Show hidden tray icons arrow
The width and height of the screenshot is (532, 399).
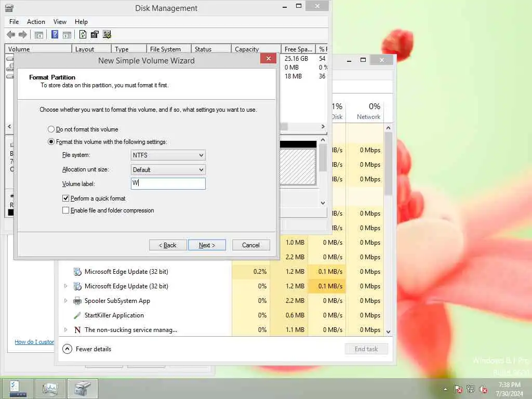445,389
